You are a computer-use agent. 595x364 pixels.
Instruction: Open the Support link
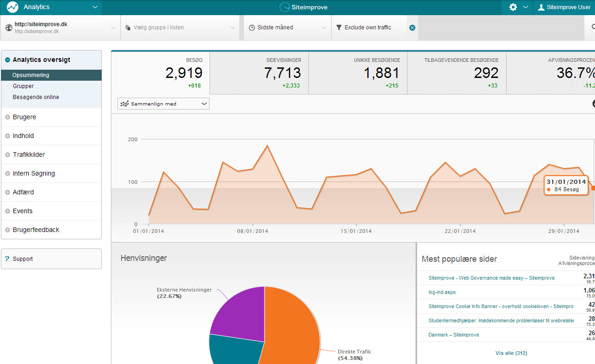click(x=51, y=259)
